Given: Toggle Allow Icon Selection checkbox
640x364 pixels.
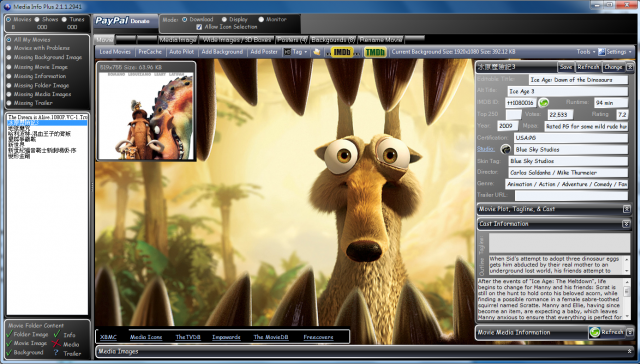Looking at the screenshot, I should point(199,27).
